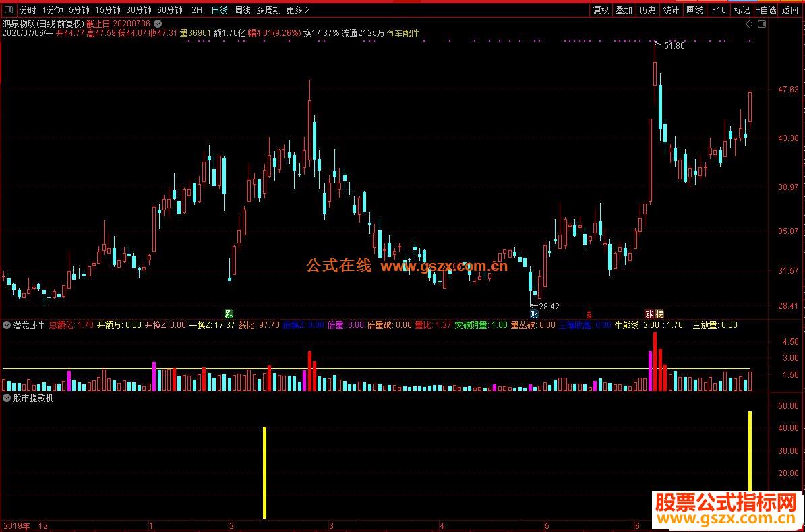Click the 股市提款机 indicator name
The image size is (805, 532).
point(33,398)
